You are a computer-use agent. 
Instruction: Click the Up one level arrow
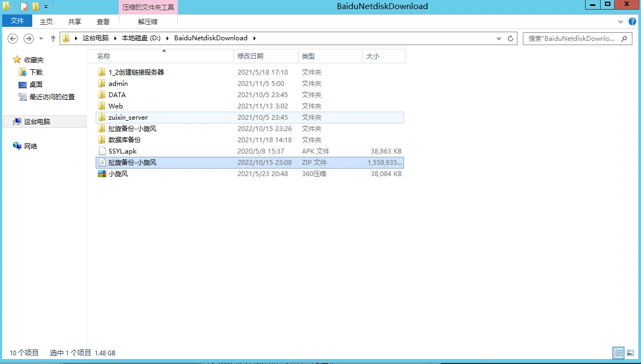53,39
